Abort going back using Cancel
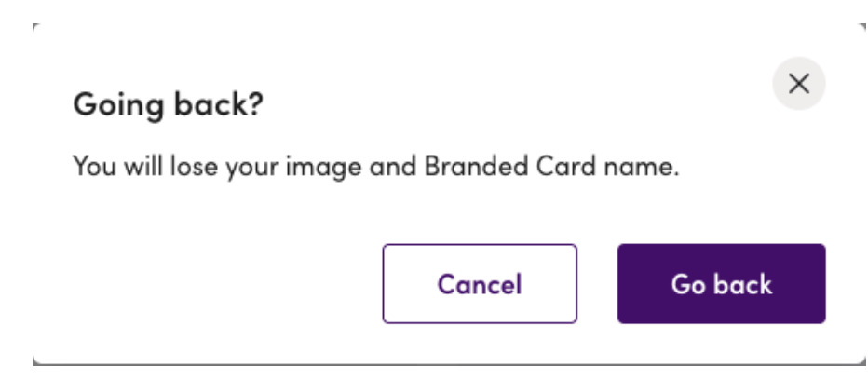This screenshot has width=868, height=380. coord(480,284)
